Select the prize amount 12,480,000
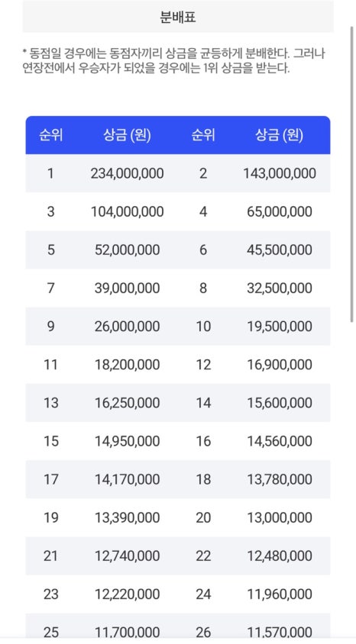The width and height of the screenshot is (356, 644). pos(280,555)
